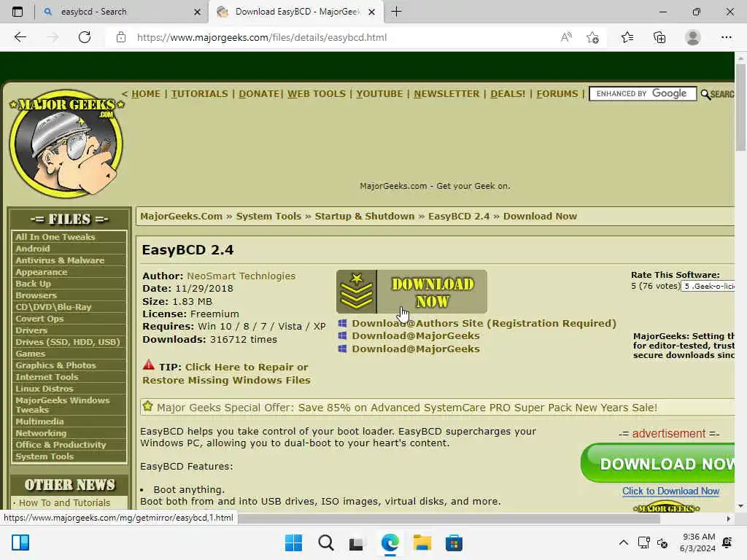Open DONATE navigation link

(x=259, y=94)
